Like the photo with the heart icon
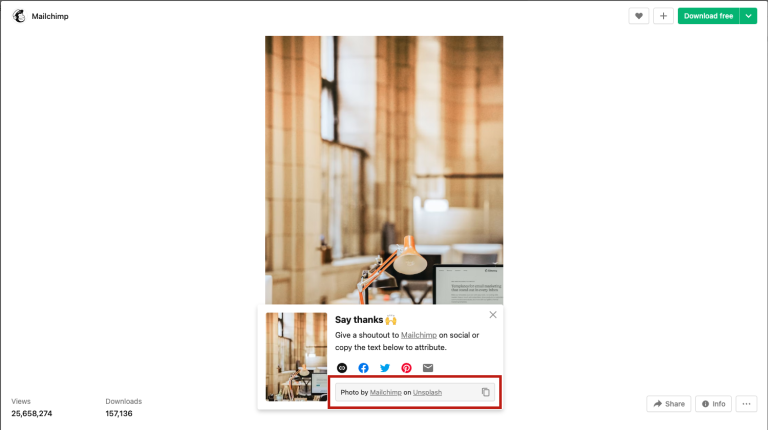The image size is (768, 430). click(x=639, y=16)
